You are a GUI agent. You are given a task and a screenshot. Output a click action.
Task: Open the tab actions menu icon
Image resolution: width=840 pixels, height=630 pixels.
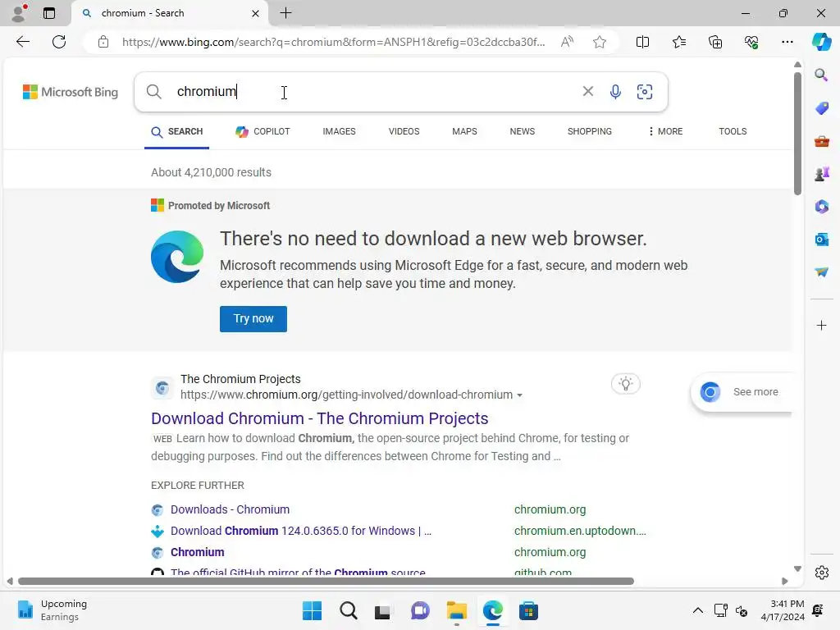click(48, 13)
